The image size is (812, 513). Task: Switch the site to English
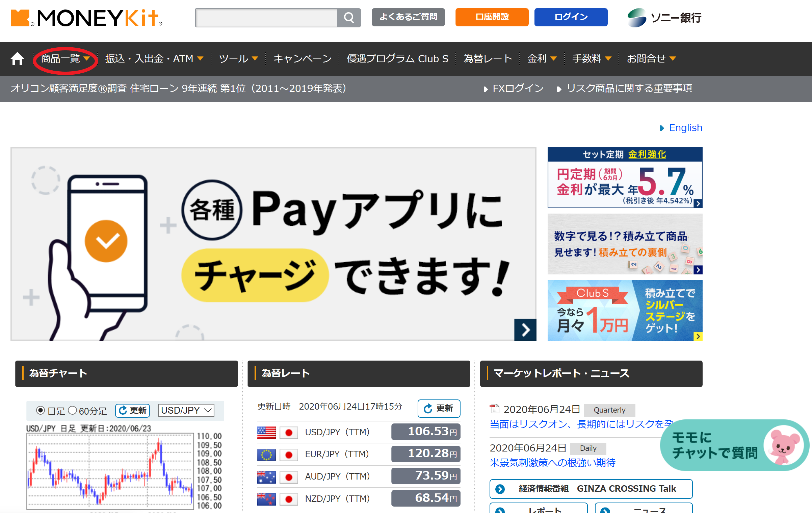(685, 127)
